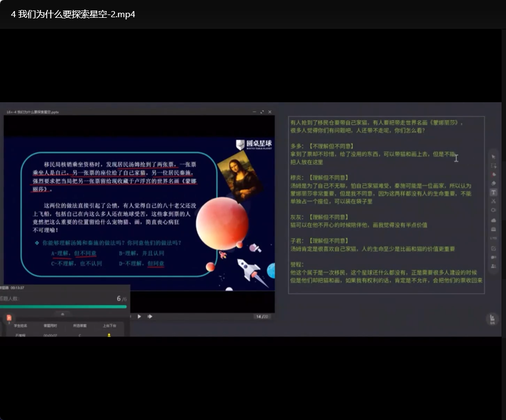The image size is (506, 420).
Task: Click the round button at bottom right
Action: [x=492, y=318]
